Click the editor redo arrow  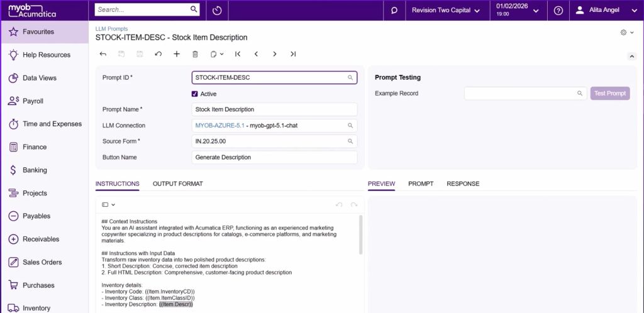pos(354,205)
